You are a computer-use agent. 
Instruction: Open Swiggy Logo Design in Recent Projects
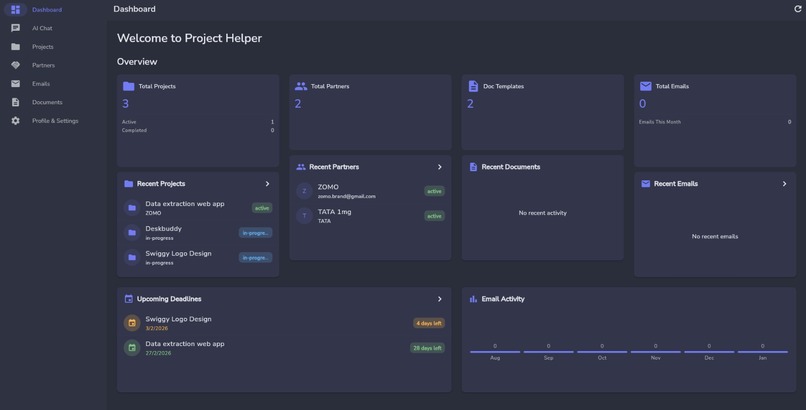pos(198,257)
